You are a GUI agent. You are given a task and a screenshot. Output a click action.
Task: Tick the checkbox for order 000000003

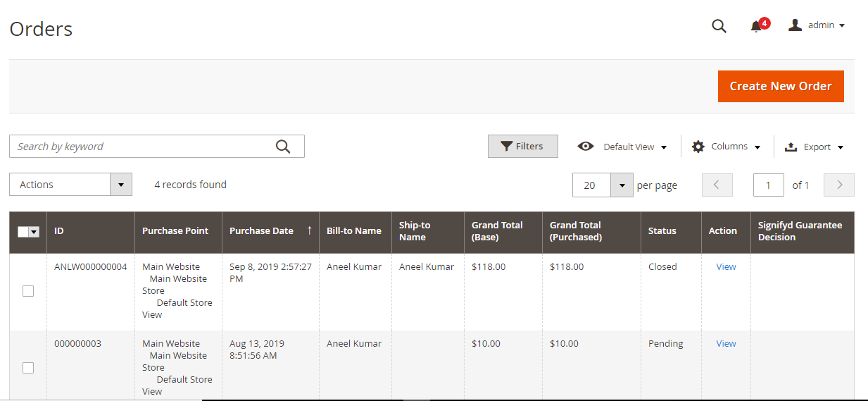click(x=28, y=368)
